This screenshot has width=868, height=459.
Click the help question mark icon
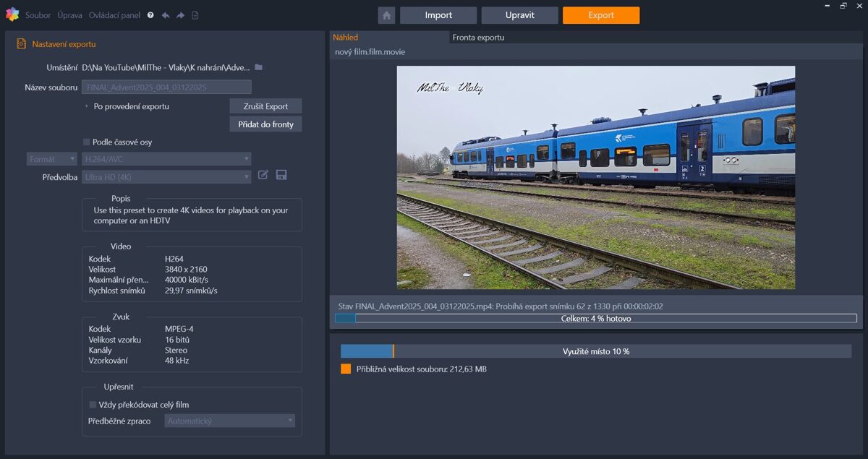tap(150, 15)
